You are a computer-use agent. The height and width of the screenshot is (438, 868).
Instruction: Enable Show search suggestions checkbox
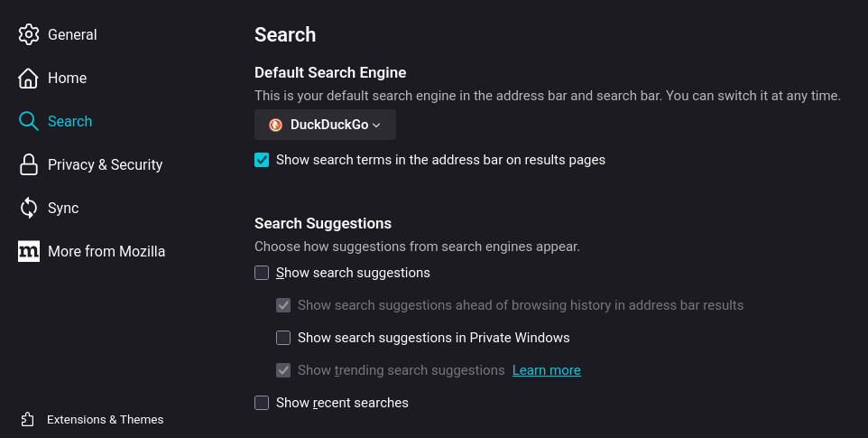(262, 273)
